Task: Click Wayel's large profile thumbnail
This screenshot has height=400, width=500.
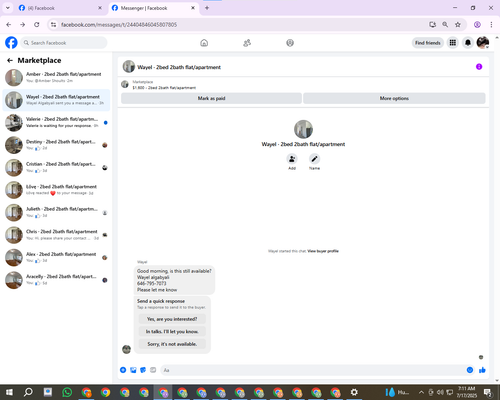Action: tap(303, 129)
